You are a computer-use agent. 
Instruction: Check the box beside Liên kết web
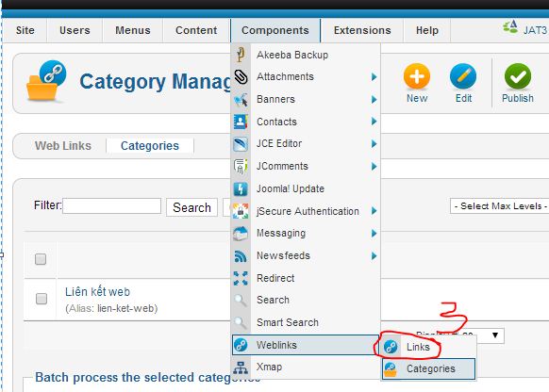[x=42, y=299]
